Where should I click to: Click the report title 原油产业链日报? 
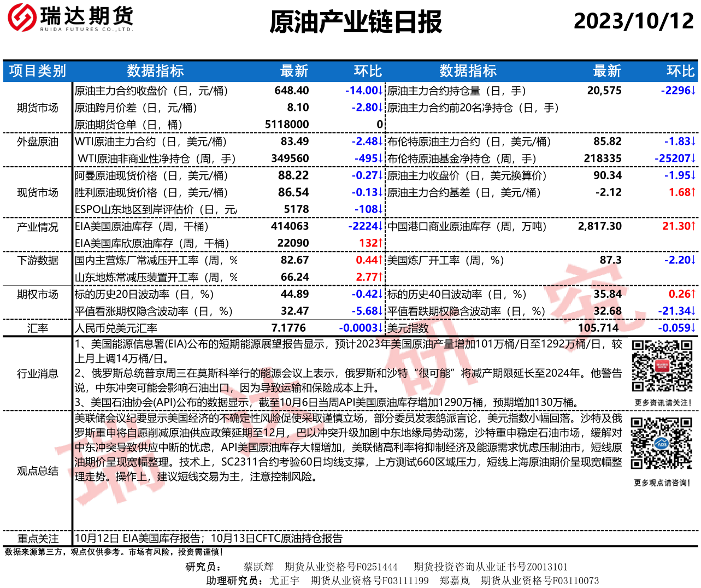[x=355, y=22]
